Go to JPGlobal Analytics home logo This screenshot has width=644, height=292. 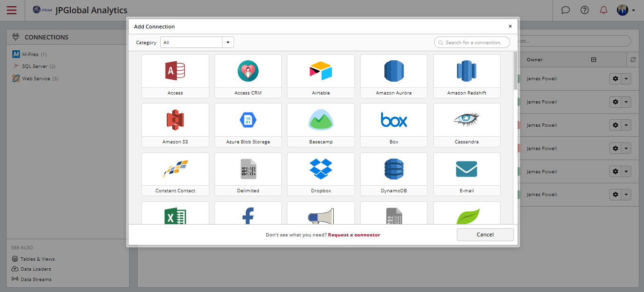pyautogui.click(x=80, y=10)
